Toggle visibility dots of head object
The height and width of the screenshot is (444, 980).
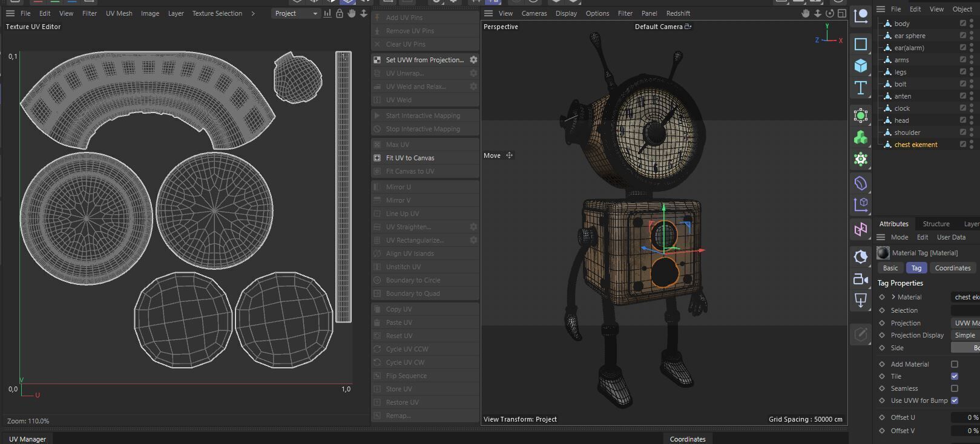point(972,120)
